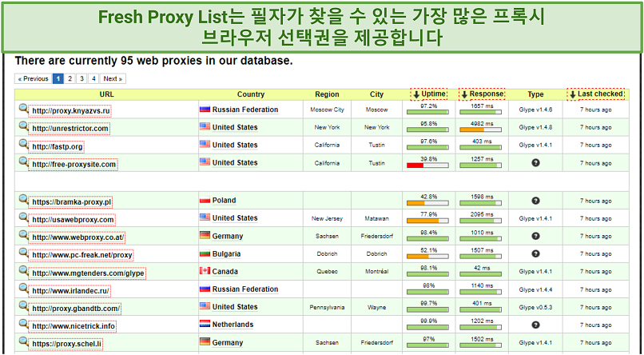Open http://unrestrictor.com link
The width and height of the screenshot is (644, 355).
(70, 129)
